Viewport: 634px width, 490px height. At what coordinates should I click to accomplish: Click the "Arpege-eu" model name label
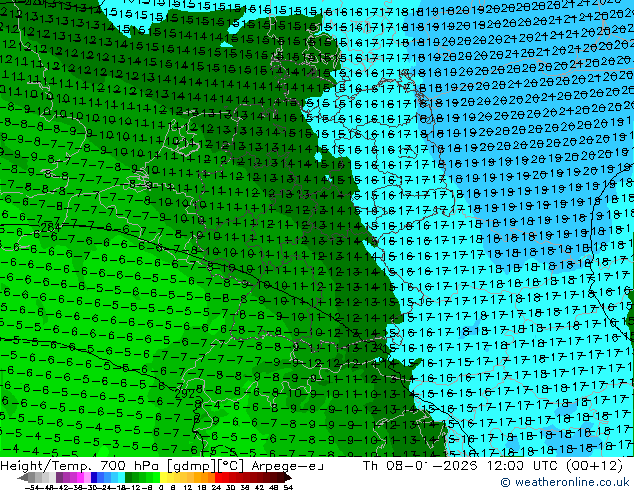(x=287, y=466)
